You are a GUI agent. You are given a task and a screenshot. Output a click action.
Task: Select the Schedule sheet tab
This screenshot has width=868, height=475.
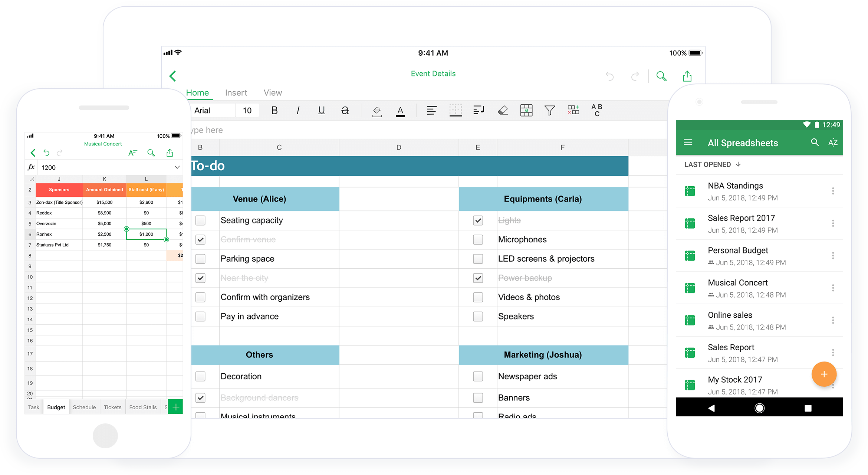click(84, 407)
